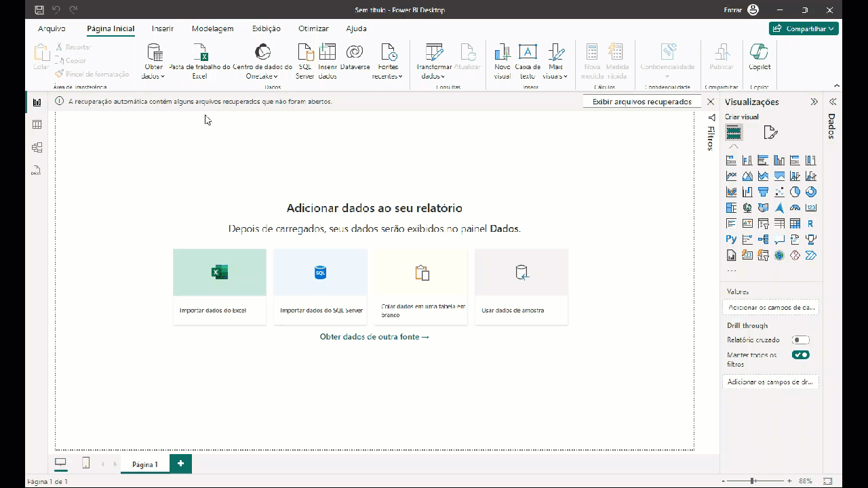Open the Format visual brush tab
The width and height of the screenshot is (868, 488).
(770, 132)
